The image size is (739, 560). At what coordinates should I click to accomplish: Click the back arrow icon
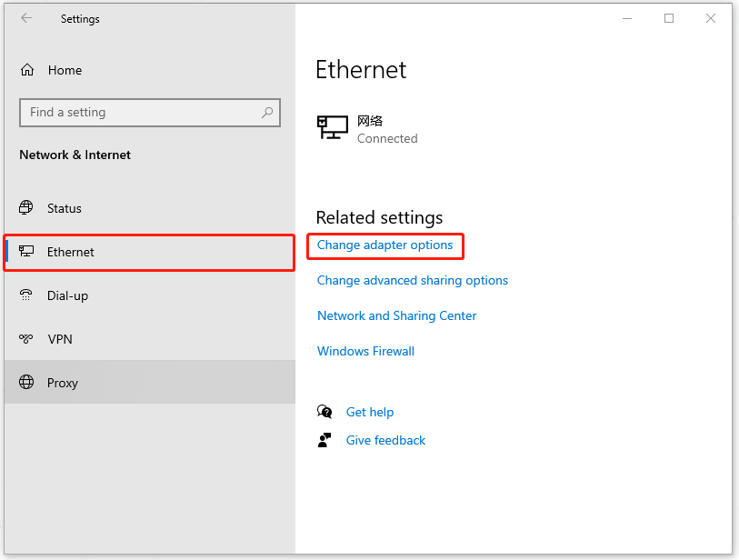[x=26, y=18]
